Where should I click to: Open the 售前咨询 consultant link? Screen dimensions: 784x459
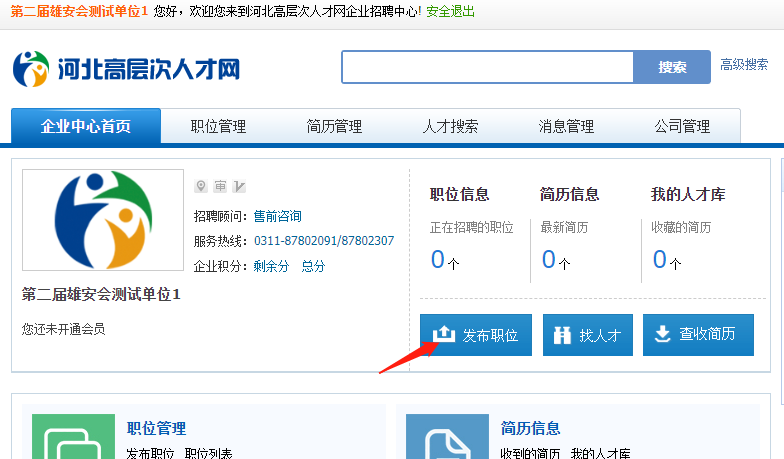click(x=277, y=216)
